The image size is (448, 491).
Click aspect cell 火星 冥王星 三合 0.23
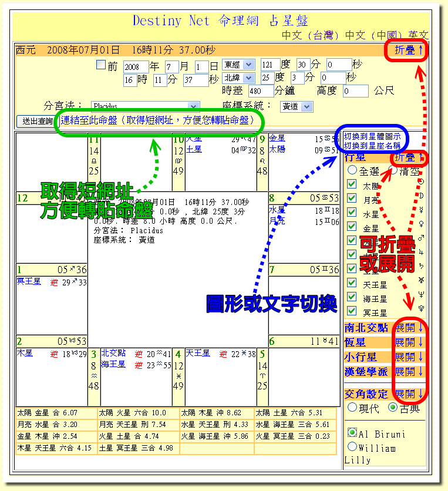tap(295, 436)
